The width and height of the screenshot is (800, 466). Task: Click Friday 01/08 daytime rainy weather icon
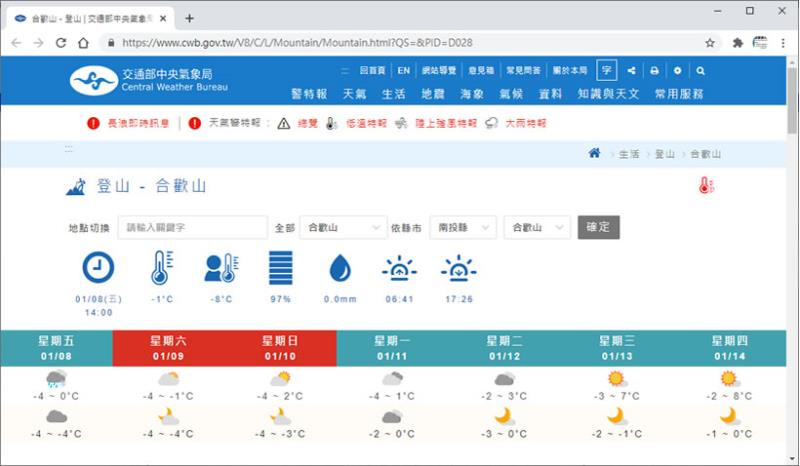click(x=56, y=379)
